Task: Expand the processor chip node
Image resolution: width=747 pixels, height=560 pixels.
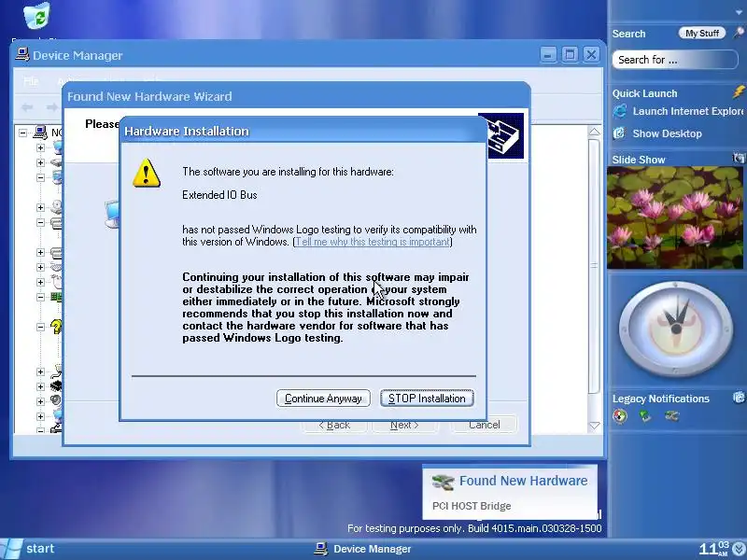Action: coord(40,386)
